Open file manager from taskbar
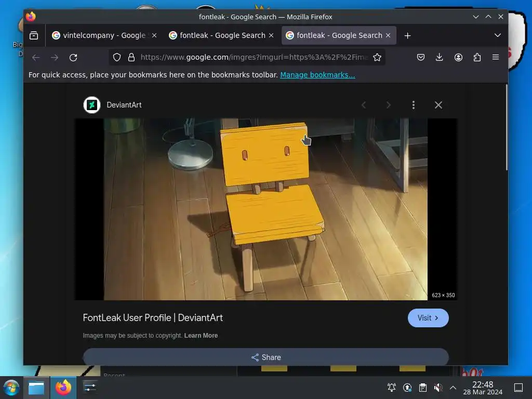The height and width of the screenshot is (399, 532). [36, 388]
